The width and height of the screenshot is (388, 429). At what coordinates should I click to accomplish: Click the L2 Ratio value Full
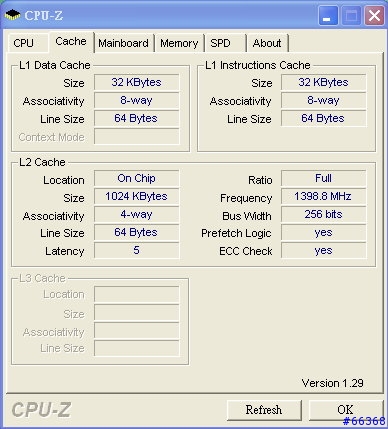(x=323, y=178)
